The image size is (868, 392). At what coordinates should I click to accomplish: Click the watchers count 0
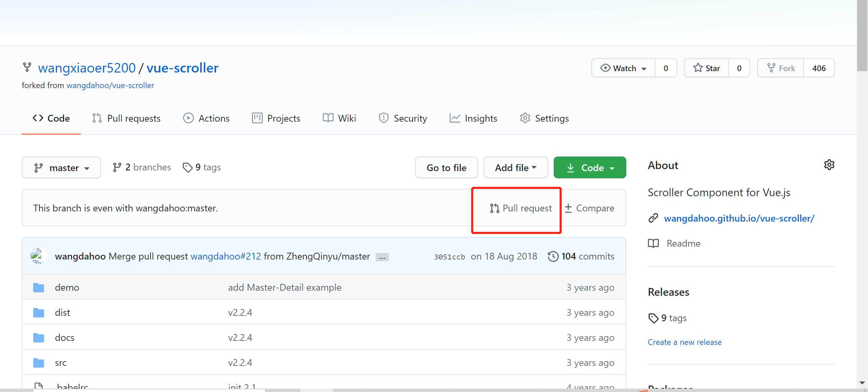(x=666, y=68)
